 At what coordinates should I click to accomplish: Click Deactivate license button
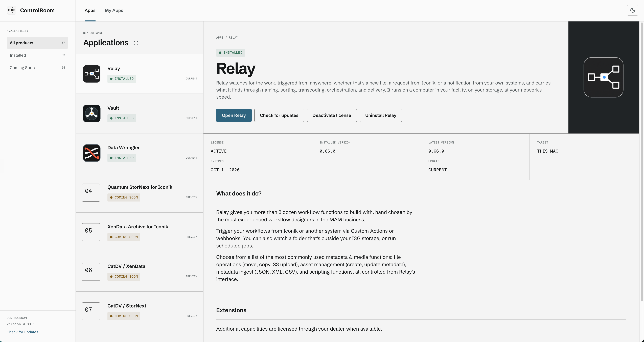pos(332,115)
